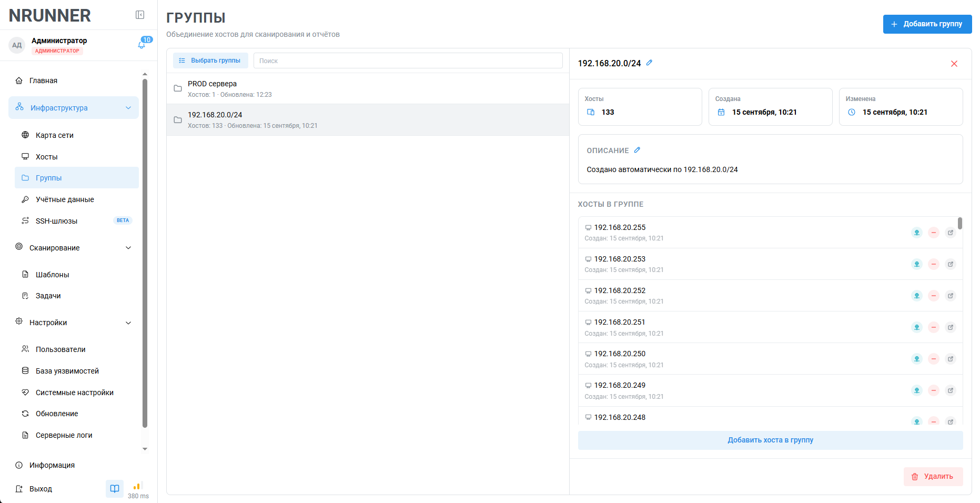Image resolution: width=980 pixels, height=503 pixels.
Task: Open Серверные логи menu item
Action: [77, 435]
